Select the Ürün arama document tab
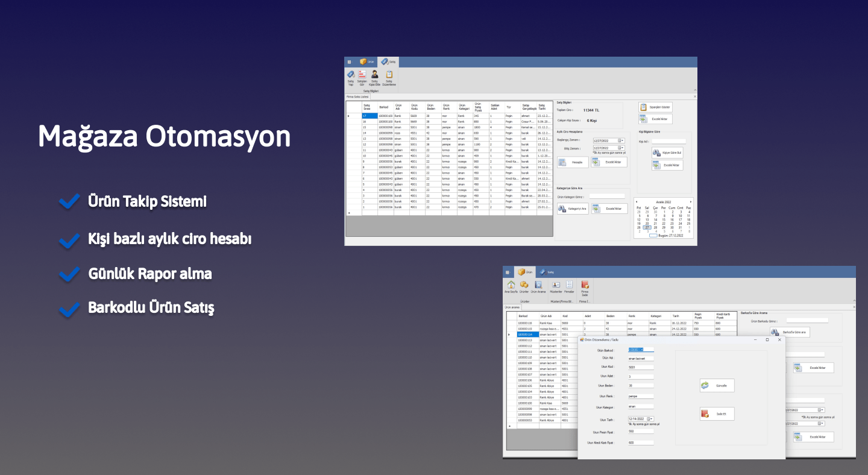This screenshot has width=868, height=475. (x=512, y=307)
